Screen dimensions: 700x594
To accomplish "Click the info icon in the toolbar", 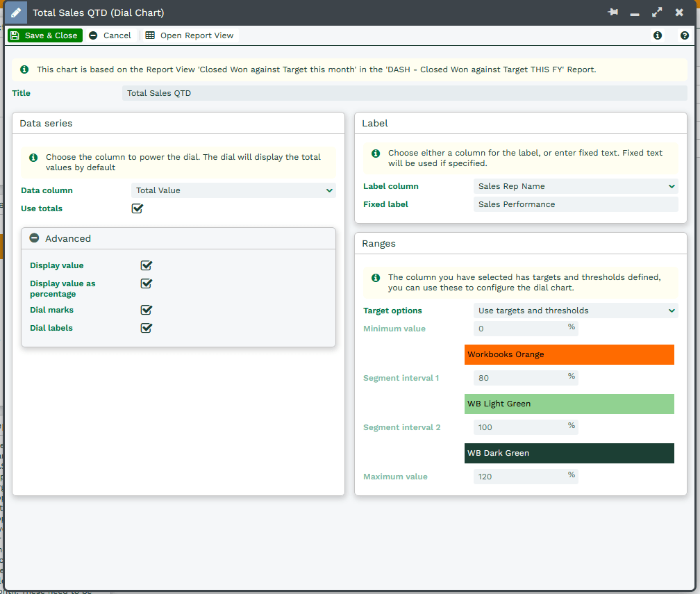I will 658,35.
